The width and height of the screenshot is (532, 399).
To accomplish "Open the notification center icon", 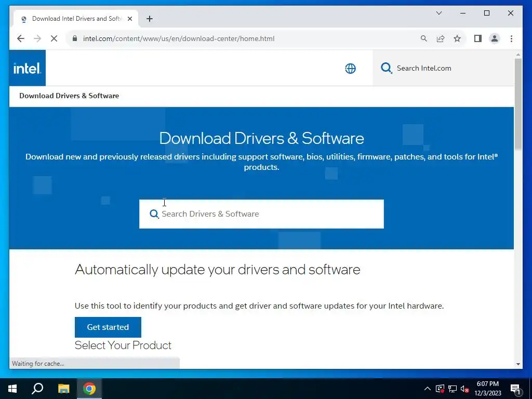I will point(515,389).
